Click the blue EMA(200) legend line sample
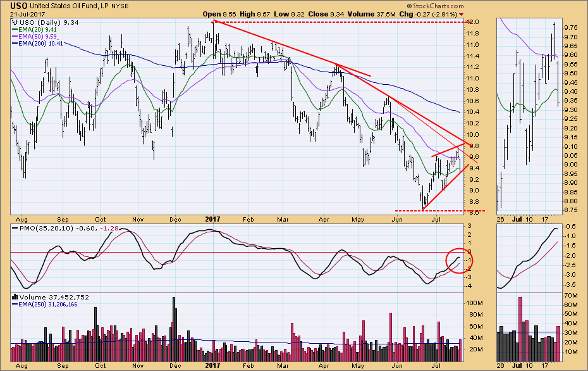 click(x=15, y=44)
